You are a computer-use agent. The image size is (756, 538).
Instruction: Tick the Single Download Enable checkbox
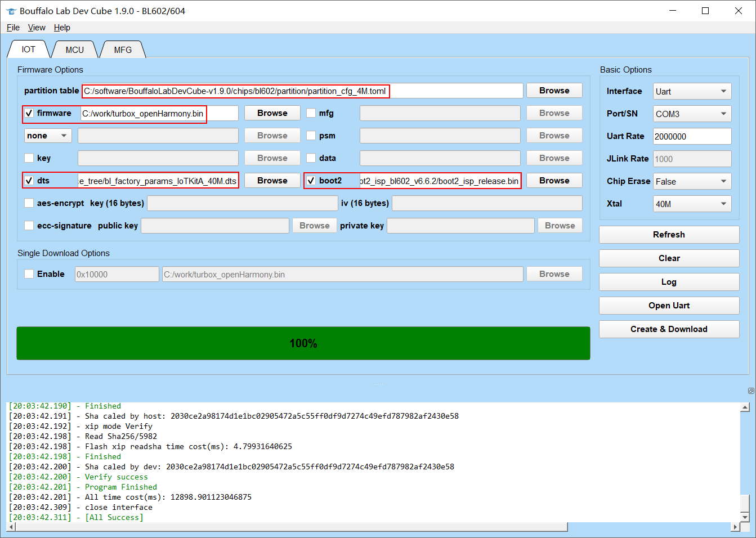(x=29, y=274)
